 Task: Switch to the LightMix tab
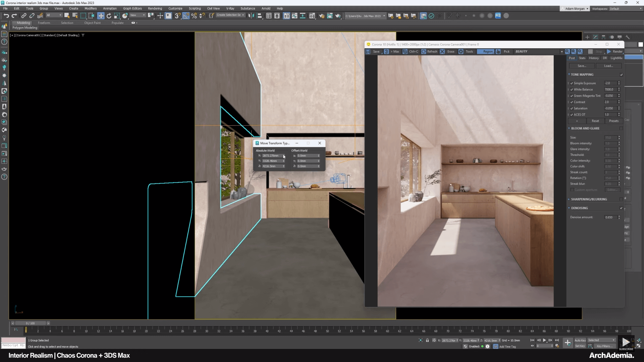coord(616,58)
